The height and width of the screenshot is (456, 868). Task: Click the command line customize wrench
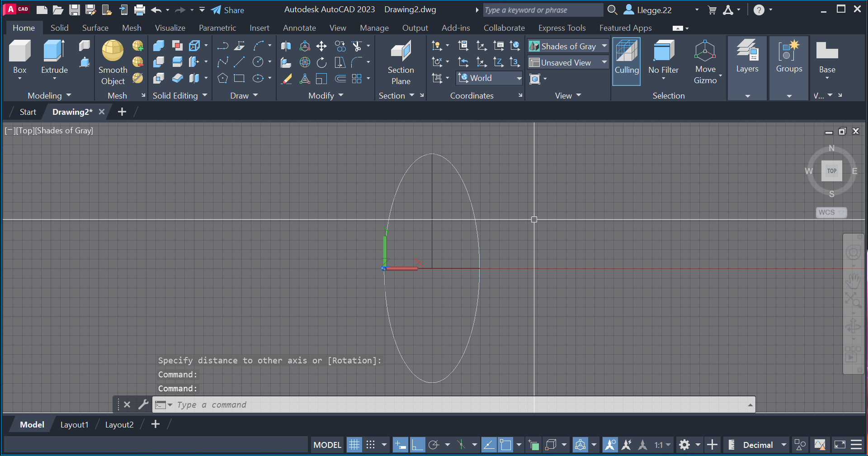(143, 404)
